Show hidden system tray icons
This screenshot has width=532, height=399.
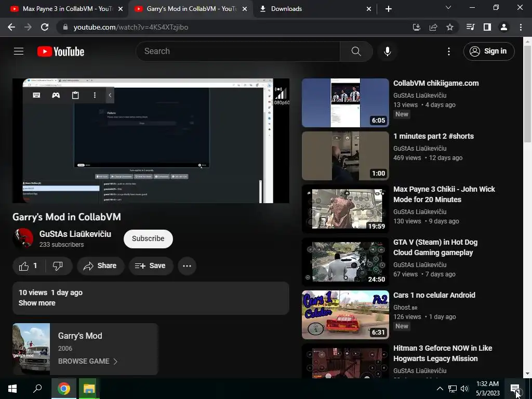(440, 389)
